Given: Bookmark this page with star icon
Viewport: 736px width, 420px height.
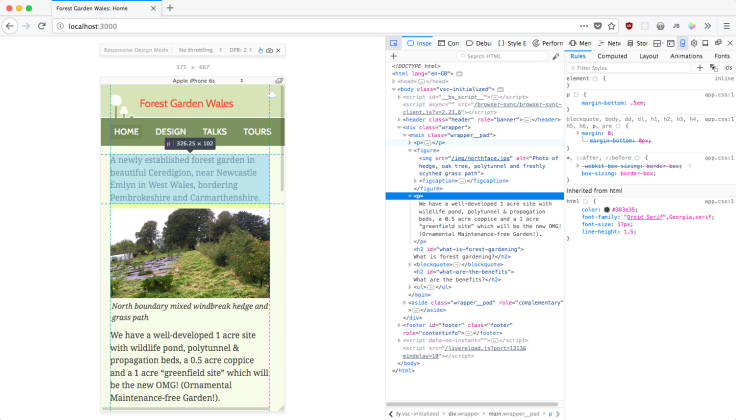Looking at the screenshot, I should point(611,26).
